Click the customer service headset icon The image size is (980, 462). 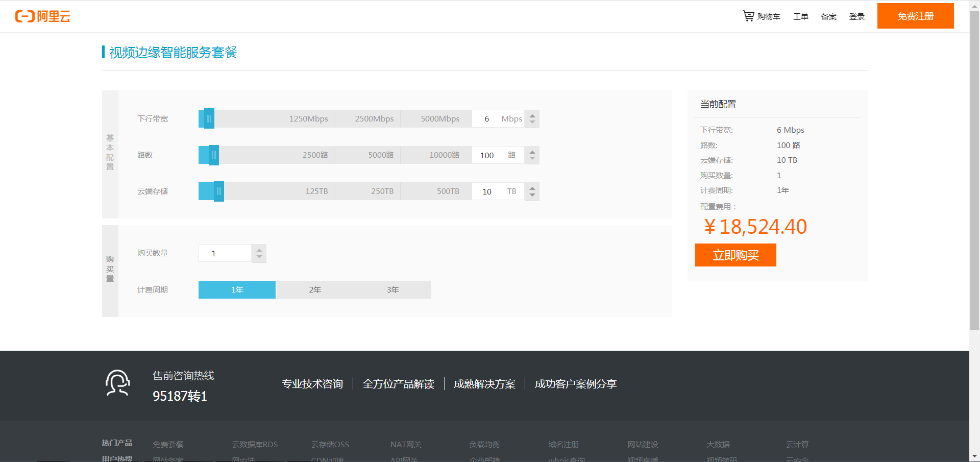click(x=118, y=383)
